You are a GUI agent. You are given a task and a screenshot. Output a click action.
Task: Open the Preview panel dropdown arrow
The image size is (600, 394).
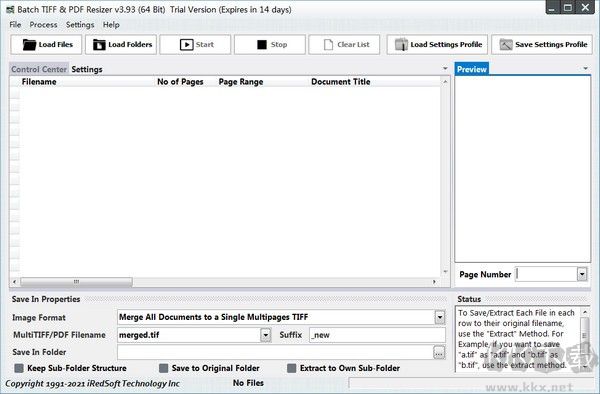point(585,68)
